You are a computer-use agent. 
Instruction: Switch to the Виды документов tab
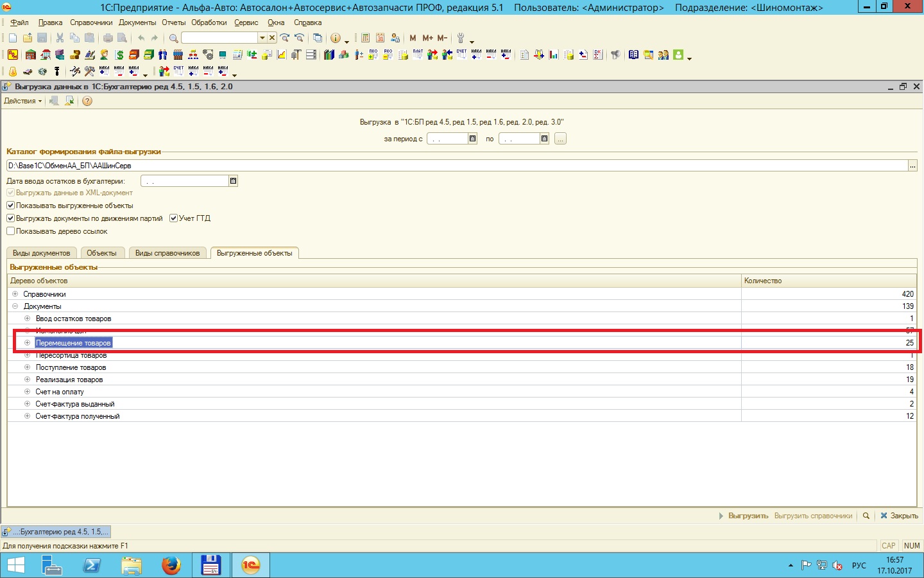coord(42,253)
